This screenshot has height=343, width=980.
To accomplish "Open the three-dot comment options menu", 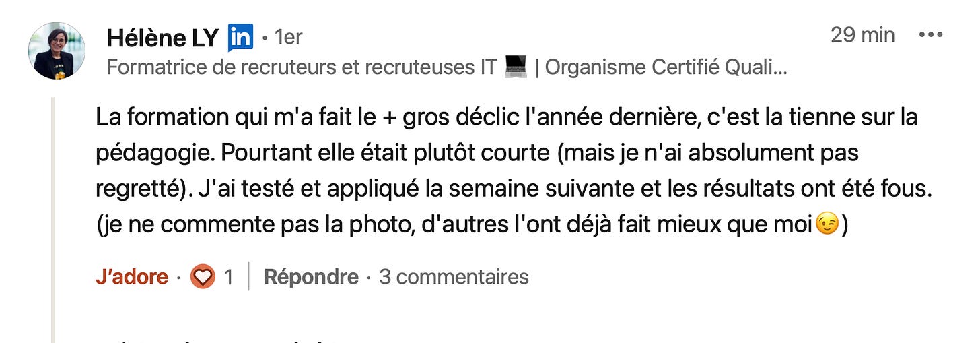I will [x=931, y=35].
